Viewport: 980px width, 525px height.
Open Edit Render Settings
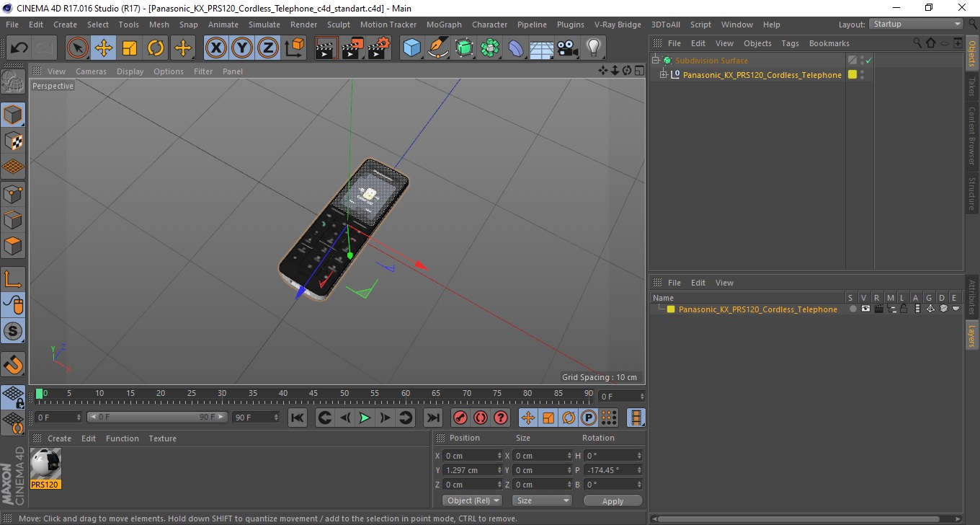point(378,48)
